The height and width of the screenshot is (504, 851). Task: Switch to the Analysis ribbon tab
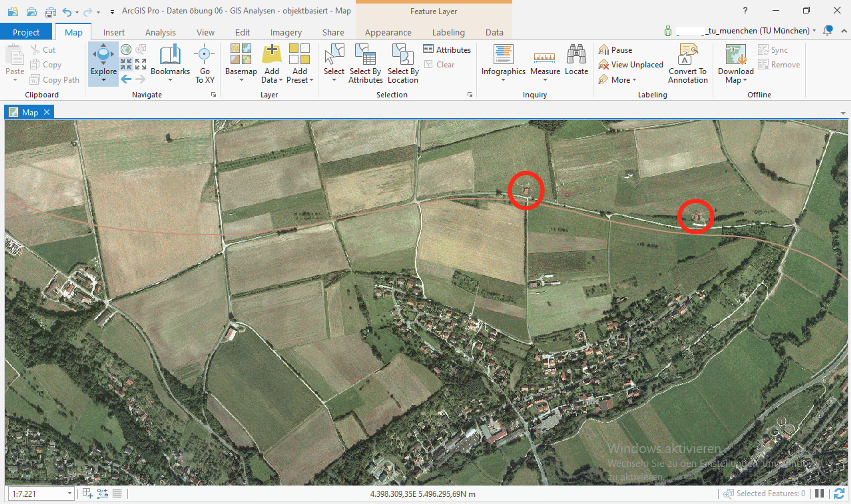(x=160, y=32)
